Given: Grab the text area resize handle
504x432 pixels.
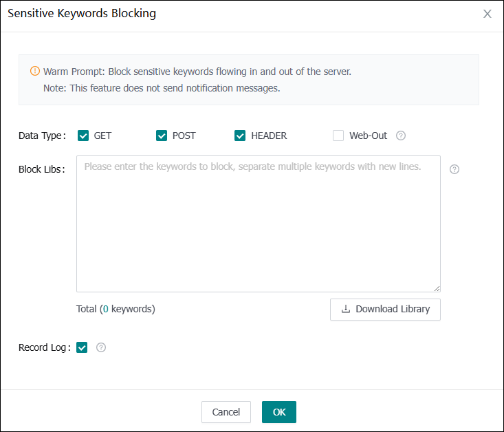Looking at the screenshot, I should (x=437, y=288).
